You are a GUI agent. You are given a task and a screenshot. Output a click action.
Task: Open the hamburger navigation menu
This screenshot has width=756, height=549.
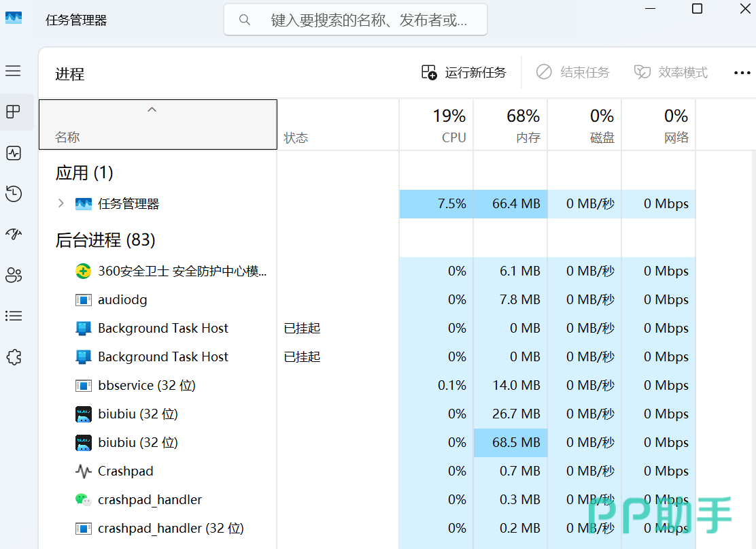tap(14, 71)
